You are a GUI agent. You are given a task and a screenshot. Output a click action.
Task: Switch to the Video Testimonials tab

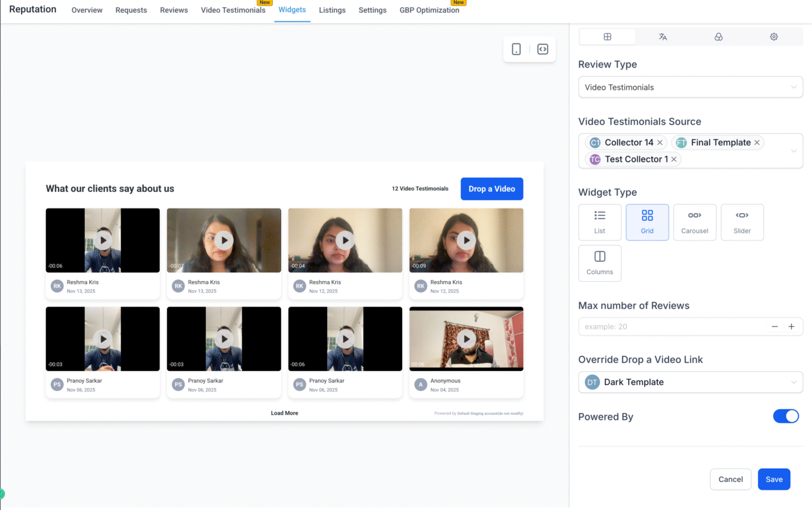click(x=233, y=10)
